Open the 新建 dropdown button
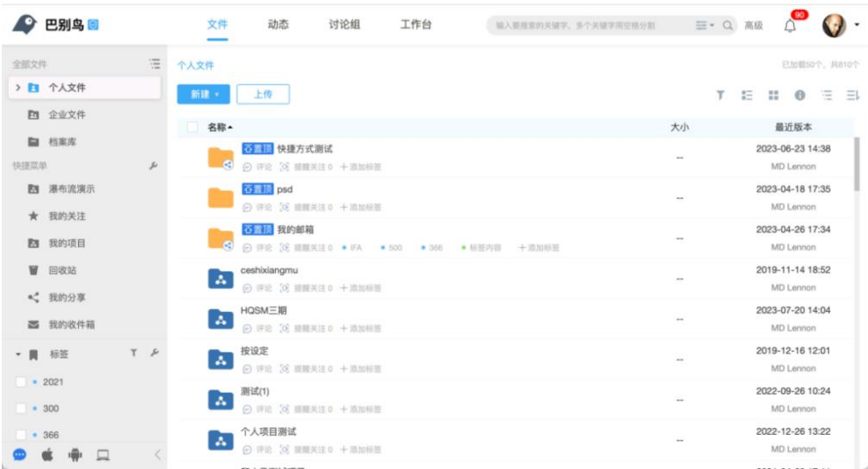 click(203, 95)
